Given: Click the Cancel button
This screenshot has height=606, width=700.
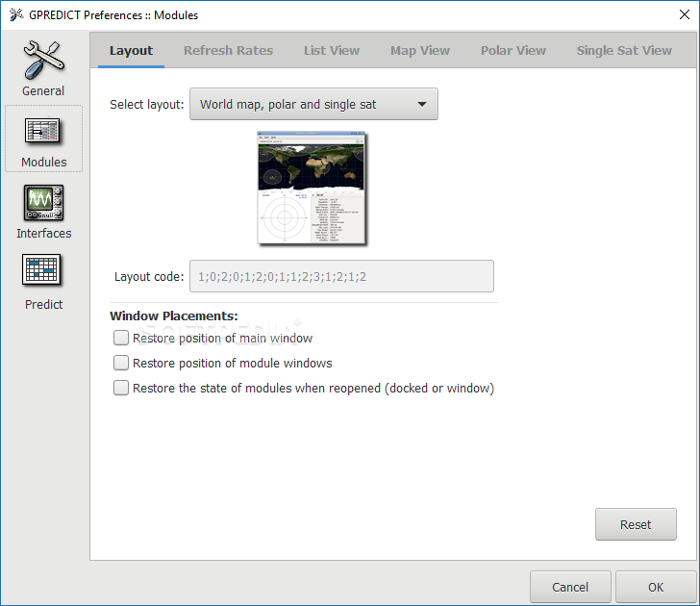Looking at the screenshot, I should (570, 587).
